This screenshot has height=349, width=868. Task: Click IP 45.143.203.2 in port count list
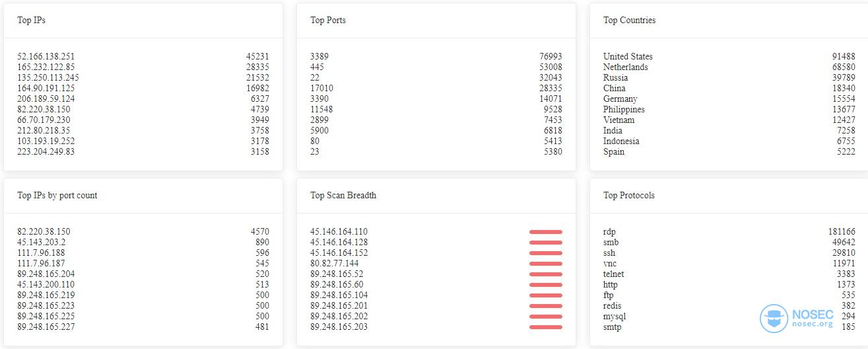42,243
